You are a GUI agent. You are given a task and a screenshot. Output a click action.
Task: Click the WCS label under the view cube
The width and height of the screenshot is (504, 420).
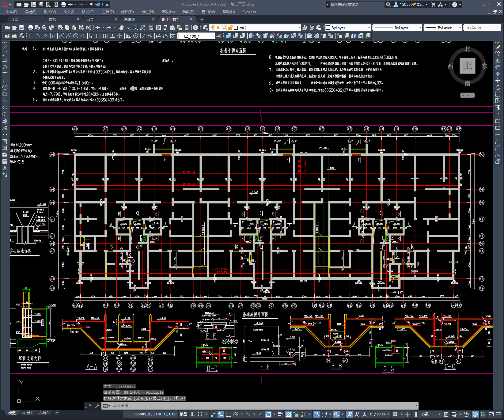pyautogui.click(x=467, y=95)
